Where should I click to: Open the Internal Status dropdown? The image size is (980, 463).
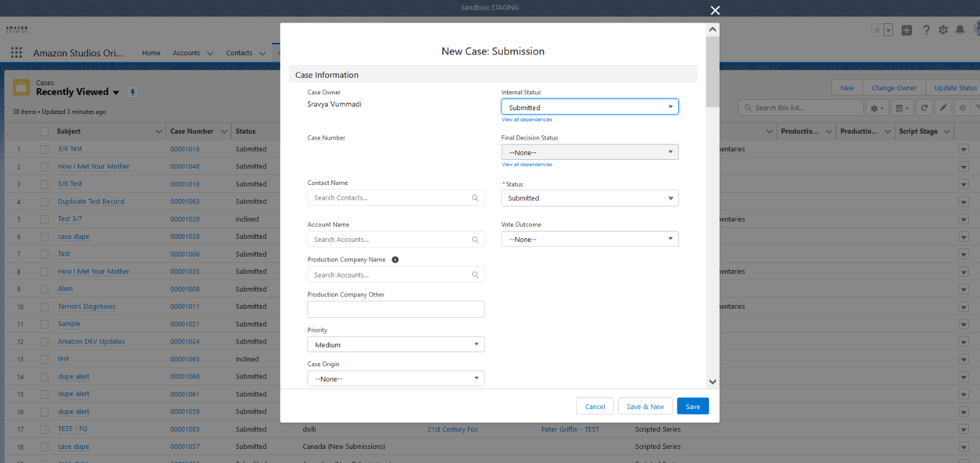590,107
